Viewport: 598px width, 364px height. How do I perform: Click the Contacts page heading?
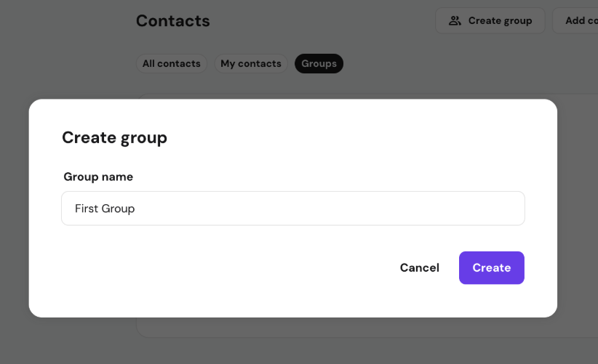pyautogui.click(x=172, y=21)
